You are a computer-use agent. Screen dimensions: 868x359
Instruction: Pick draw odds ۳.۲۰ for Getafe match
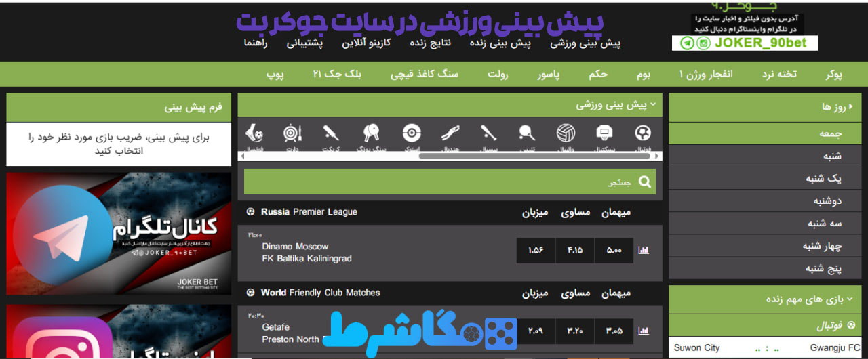tap(575, 331)
